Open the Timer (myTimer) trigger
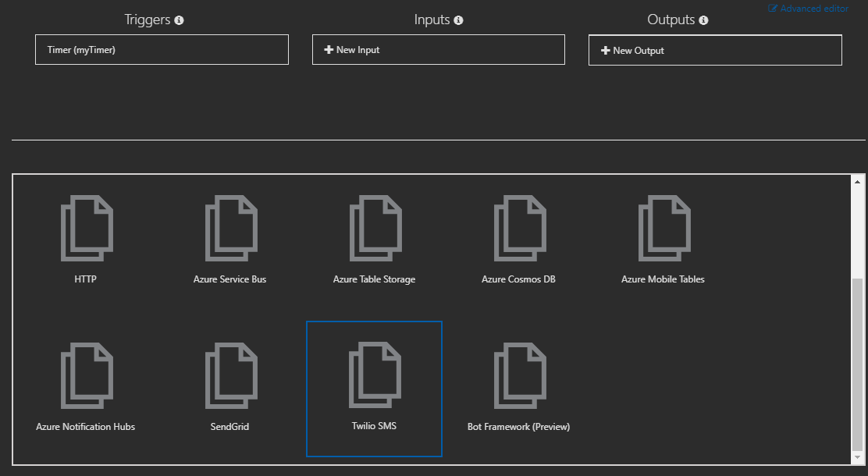The width and height of the screenshot is (868, 476). [x=162, y=50]
